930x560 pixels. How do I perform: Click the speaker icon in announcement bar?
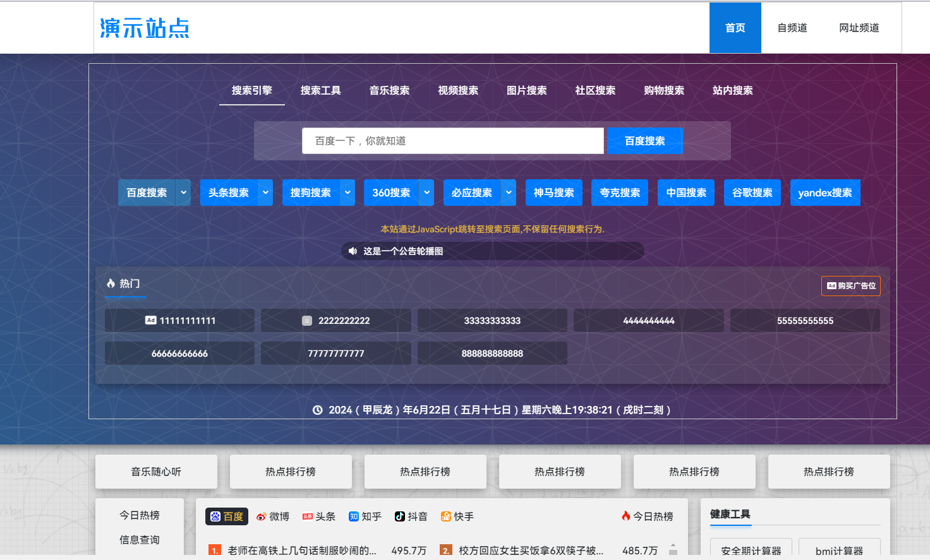(x=353, y=251)
